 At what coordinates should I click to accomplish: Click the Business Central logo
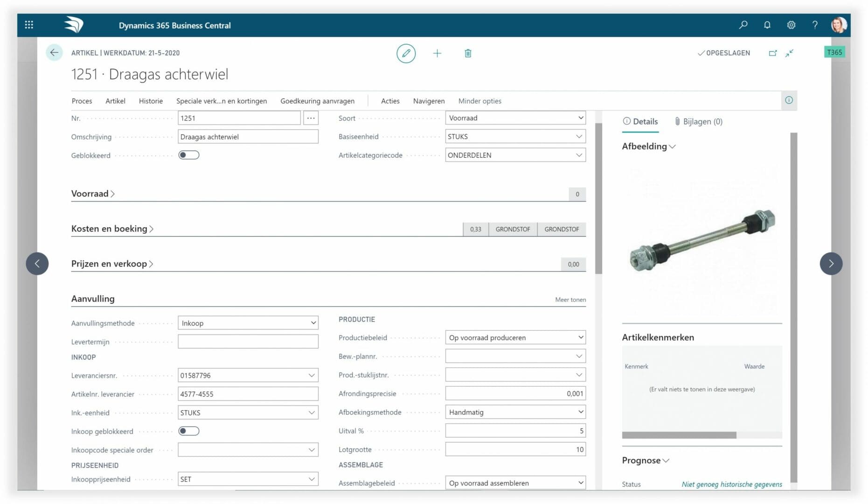click(x=74, y=25)
